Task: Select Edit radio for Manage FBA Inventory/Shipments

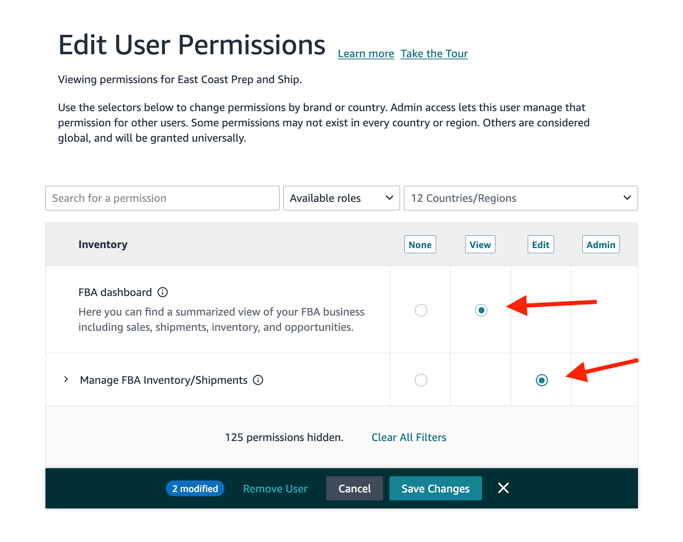Action: click(542, 380)
